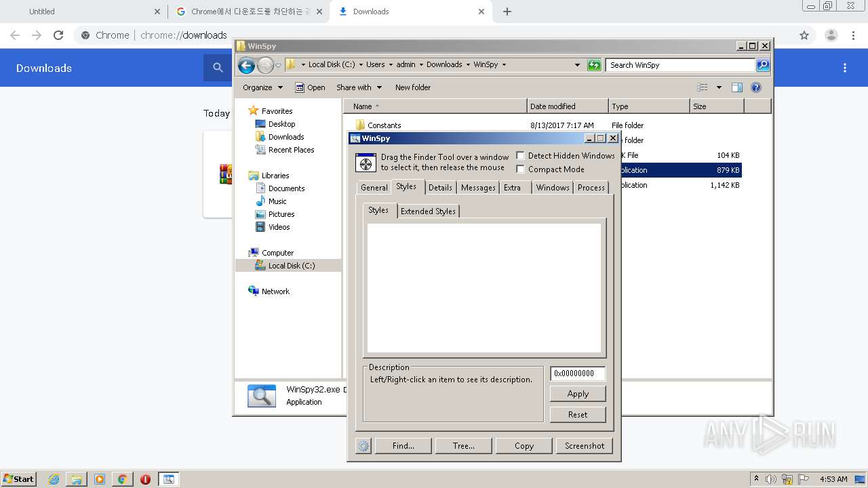
Task: Select Network in navigation pane
Action: (275, 291)
